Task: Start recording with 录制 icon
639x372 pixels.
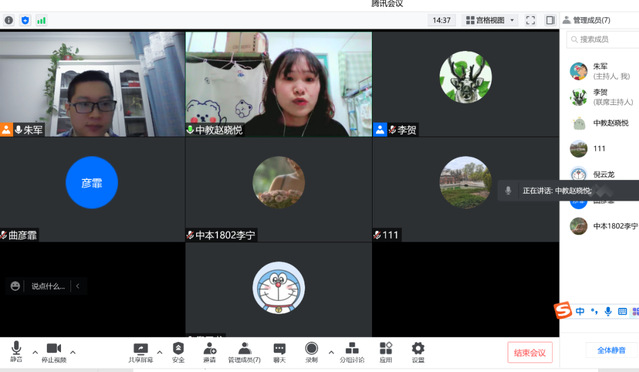Action: [311, 352]
